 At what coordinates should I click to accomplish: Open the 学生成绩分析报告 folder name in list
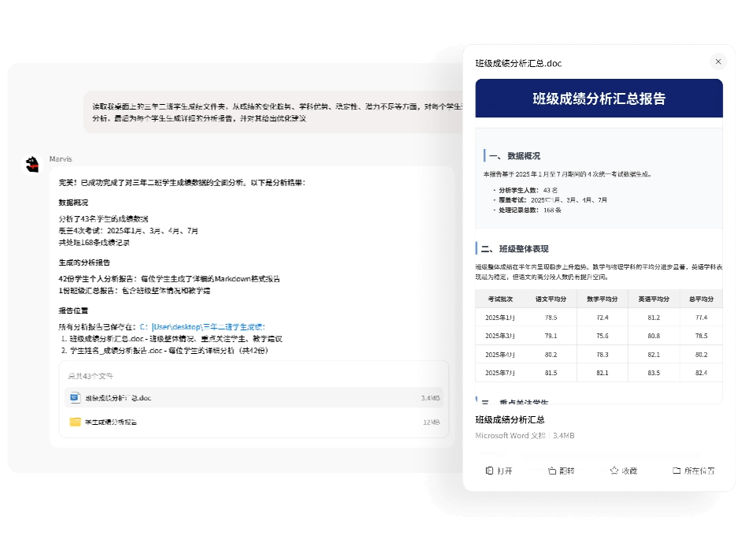click(111, 422)
